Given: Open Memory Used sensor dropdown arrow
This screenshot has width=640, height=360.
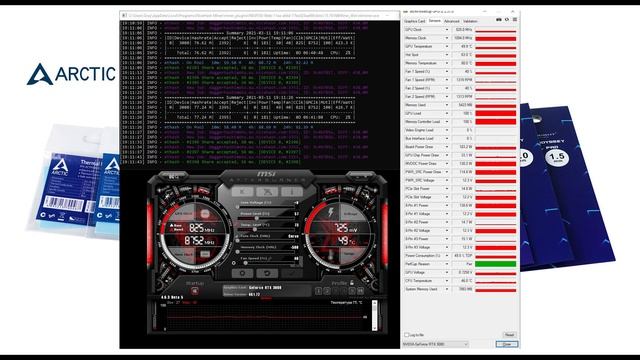Looking at the screenshot, I should click(x=447, y=105).
